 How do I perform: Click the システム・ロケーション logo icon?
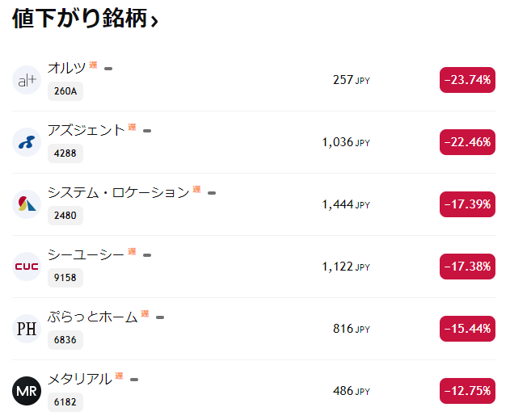pyautogui.click(x=27, y=204)
